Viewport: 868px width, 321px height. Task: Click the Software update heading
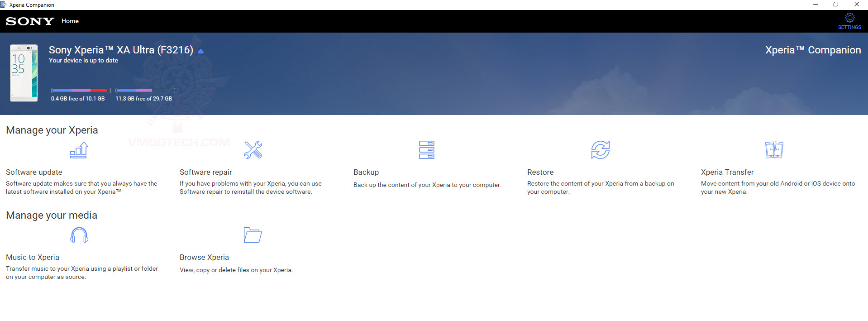point(34,172)
